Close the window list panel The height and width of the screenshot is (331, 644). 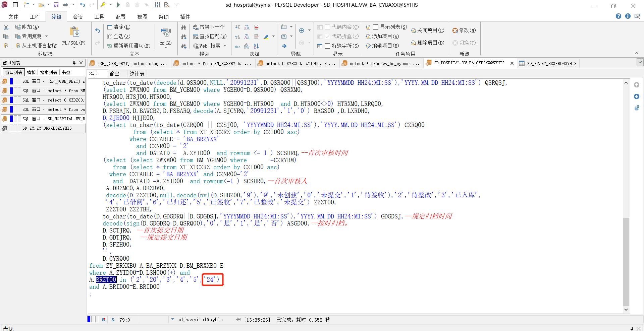[81, 63]
